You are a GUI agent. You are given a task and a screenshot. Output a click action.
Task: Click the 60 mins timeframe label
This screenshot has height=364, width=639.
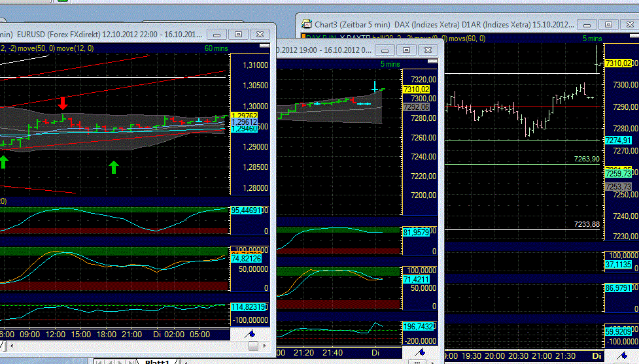click(x=216, y=48)
